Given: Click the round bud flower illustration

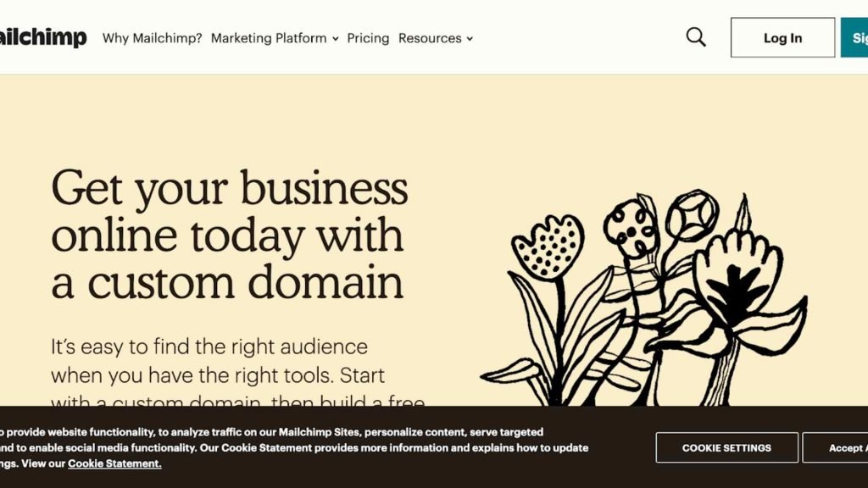Looking at the screenshot, I should pos(692,215).
